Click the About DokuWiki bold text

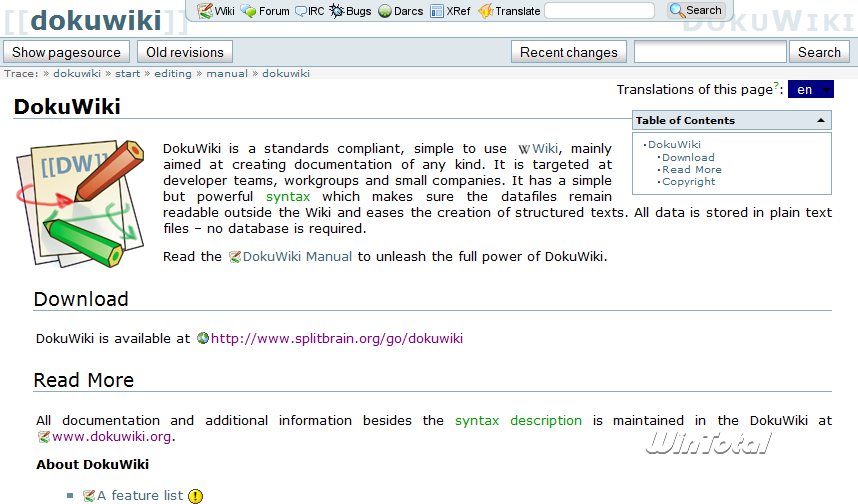pyautogui.click(x=92, y=465)
